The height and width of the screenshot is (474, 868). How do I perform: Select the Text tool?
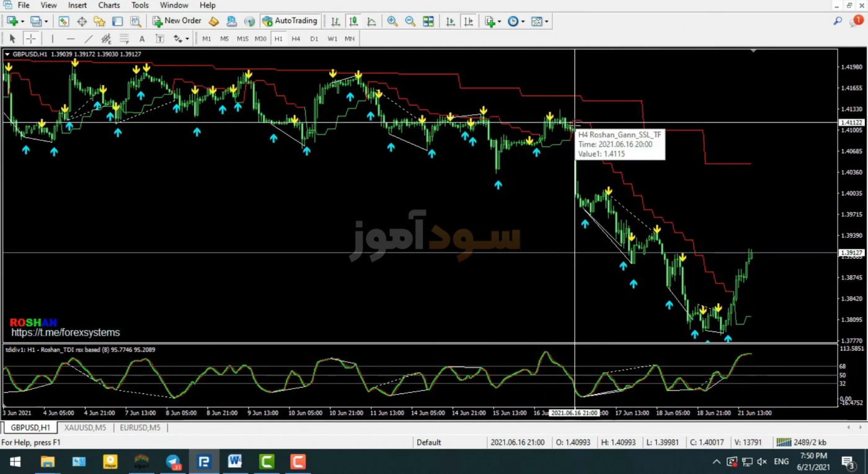click(142, 38)
